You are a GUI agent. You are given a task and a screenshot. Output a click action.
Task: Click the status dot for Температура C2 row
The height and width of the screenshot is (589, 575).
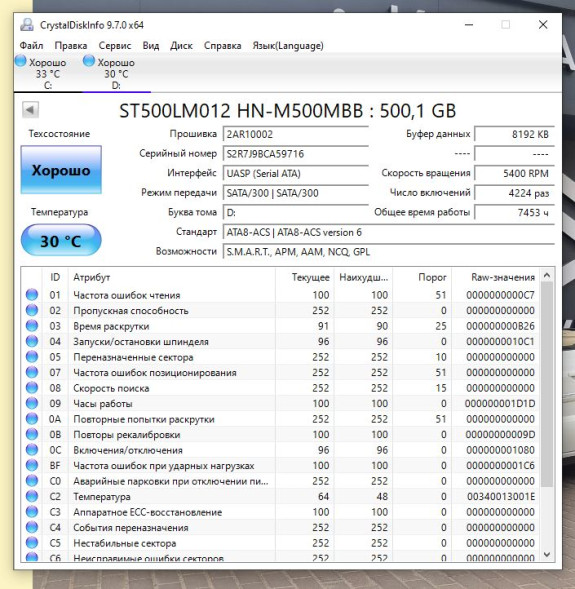[x=32, y=496]
